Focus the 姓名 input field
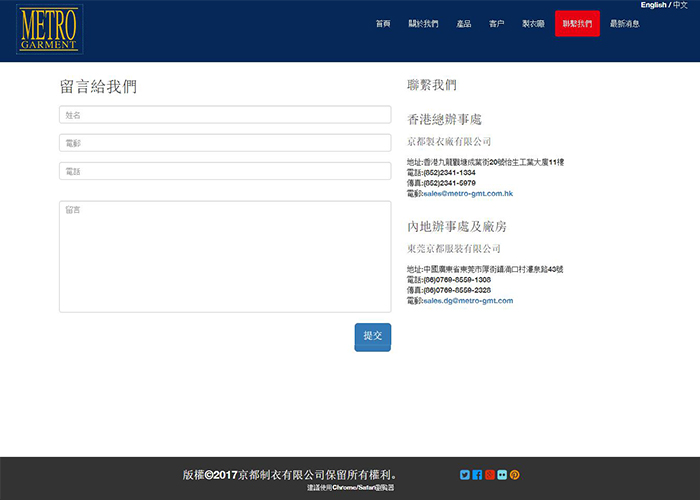Image resolution: width=700 pixels, height=500 pixels. click(225, 115)
